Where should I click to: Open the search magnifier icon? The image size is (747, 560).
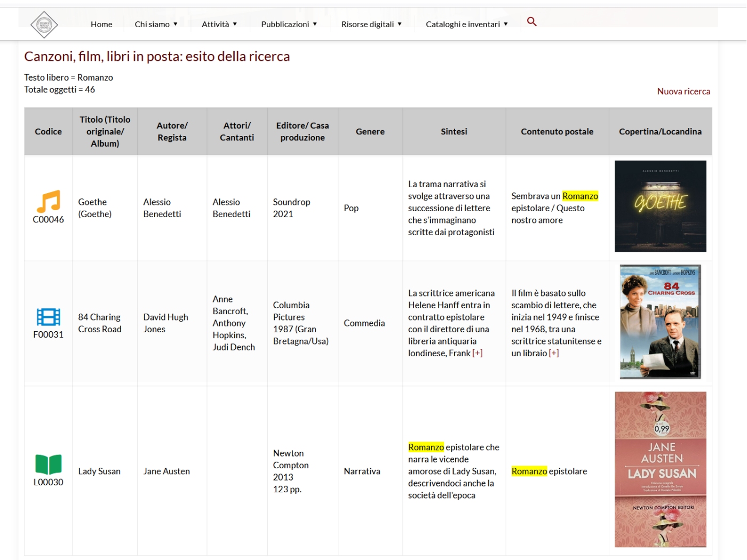pos(531,22)
